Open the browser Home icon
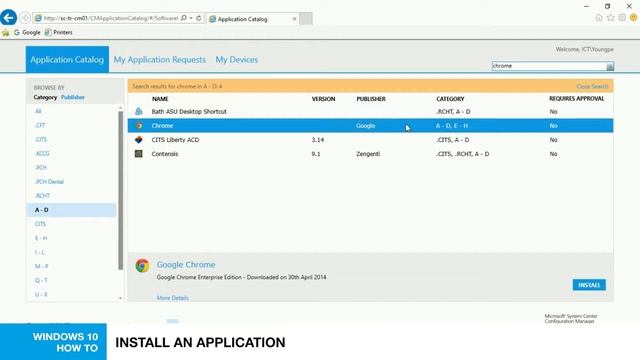The height and width of the screenshot is (360, 640). pyautogui.click(x=599, y=18)
